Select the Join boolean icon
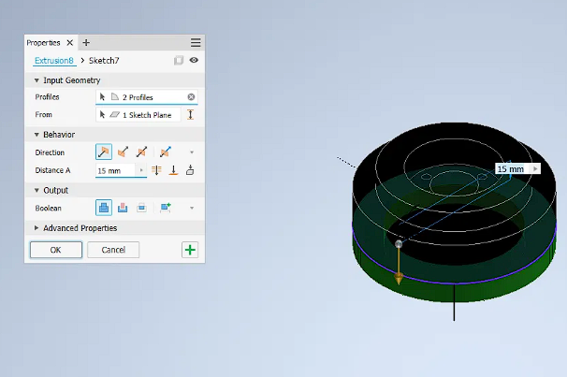Image resolution: width=567 pixels, height=377 pixels. pyautogui.click(x=103, y=207)
